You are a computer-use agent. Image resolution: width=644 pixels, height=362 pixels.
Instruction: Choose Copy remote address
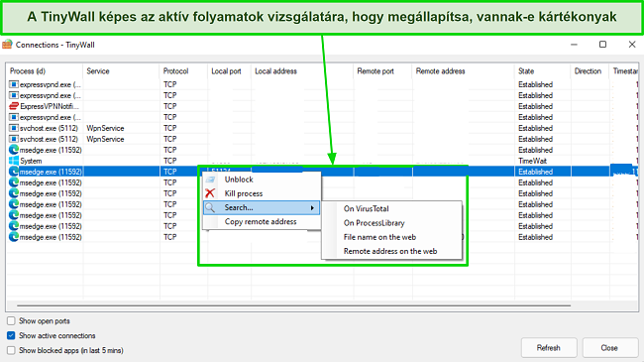click(262, 222)
